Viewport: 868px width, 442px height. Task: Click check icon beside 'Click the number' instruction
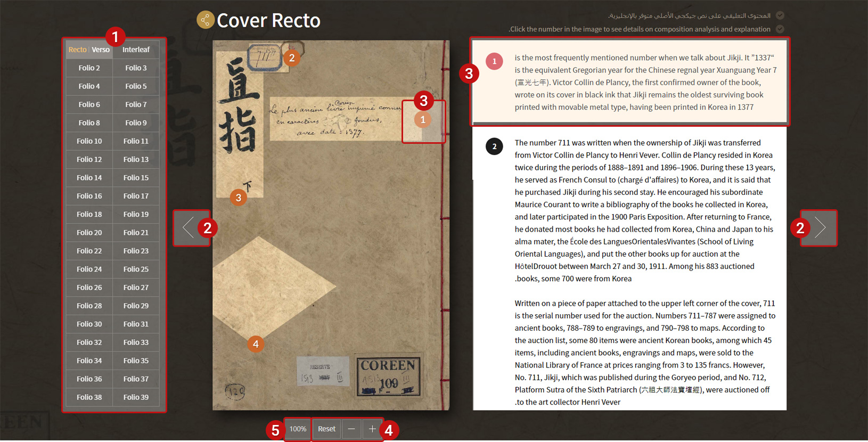780,29
